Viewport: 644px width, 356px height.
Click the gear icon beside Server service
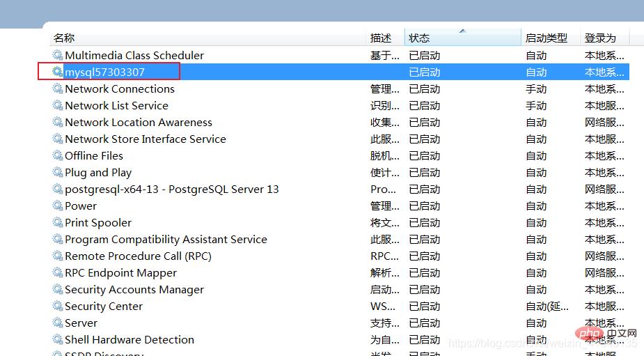(58, 323)
